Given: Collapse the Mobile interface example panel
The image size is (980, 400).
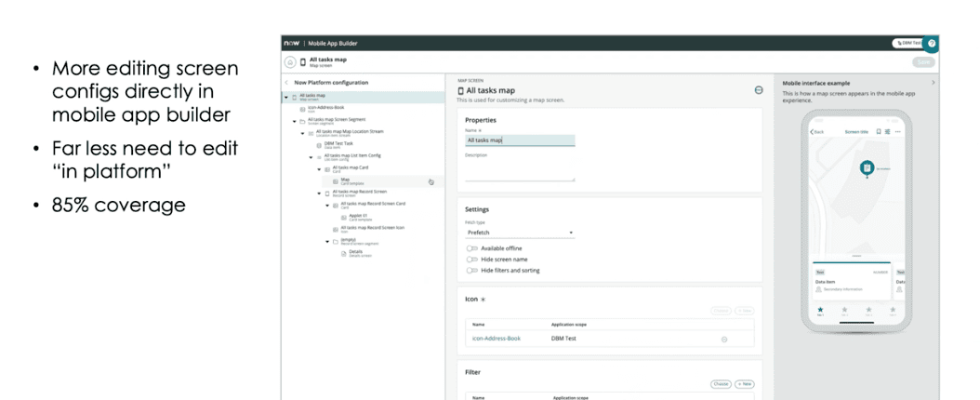Looking at the screenshot, I should click(x=933, y=83).
